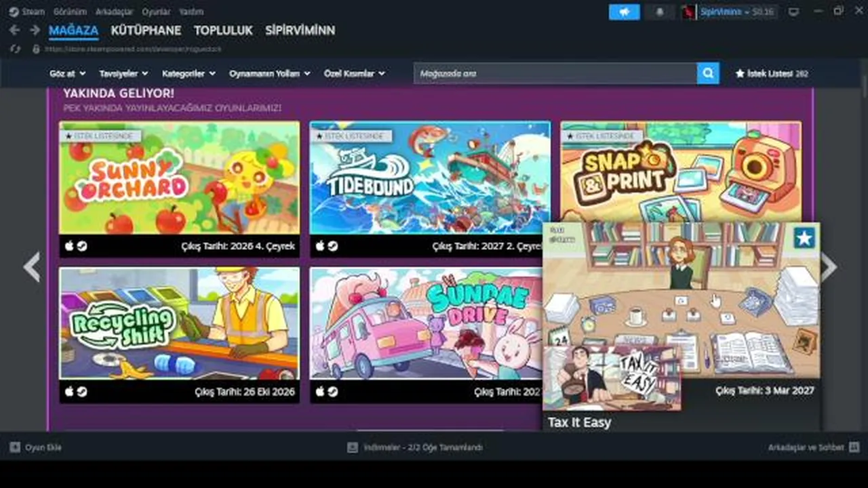Click the plus icon beside Oyun Ekle
The image size is (868, 488).
[x=15, y=447]
